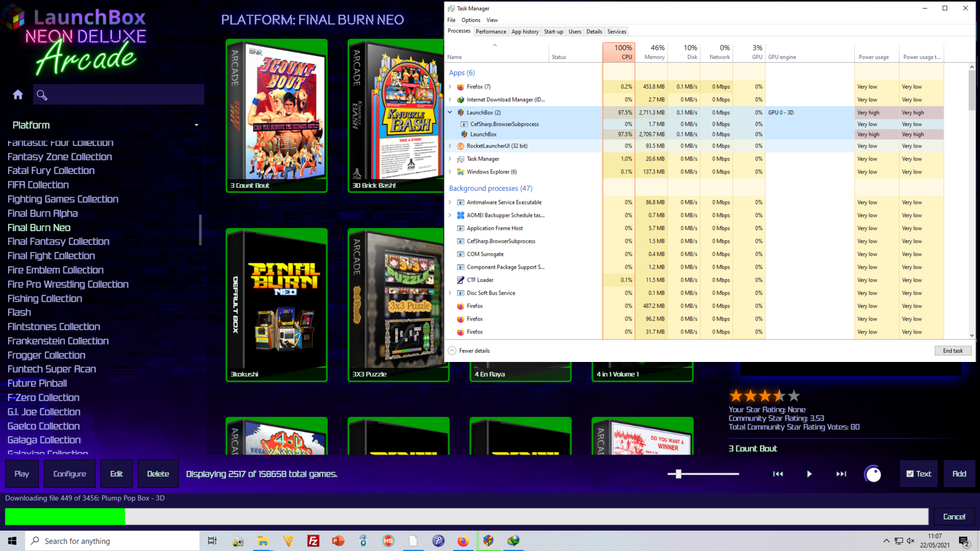Image resolution: width=980 pixels, height=551 pixels.
Task: Open Windows notification center
Action: click(964, 541)
